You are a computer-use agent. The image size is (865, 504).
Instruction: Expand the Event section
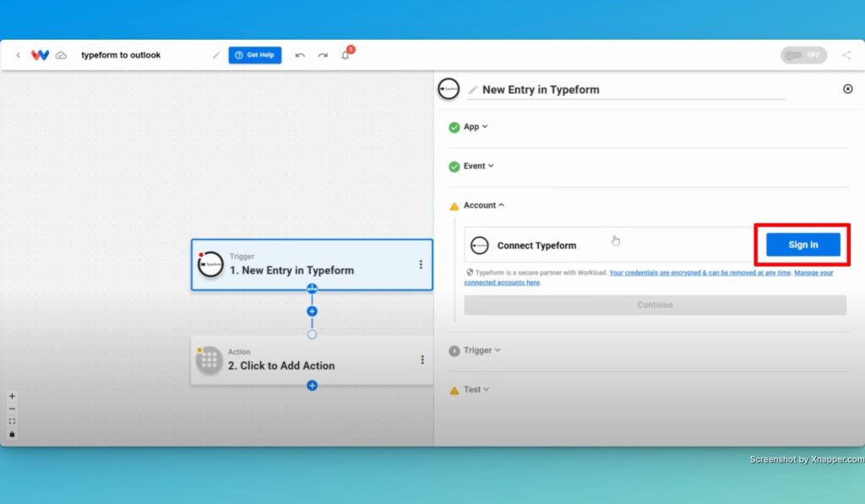point(478,166)
